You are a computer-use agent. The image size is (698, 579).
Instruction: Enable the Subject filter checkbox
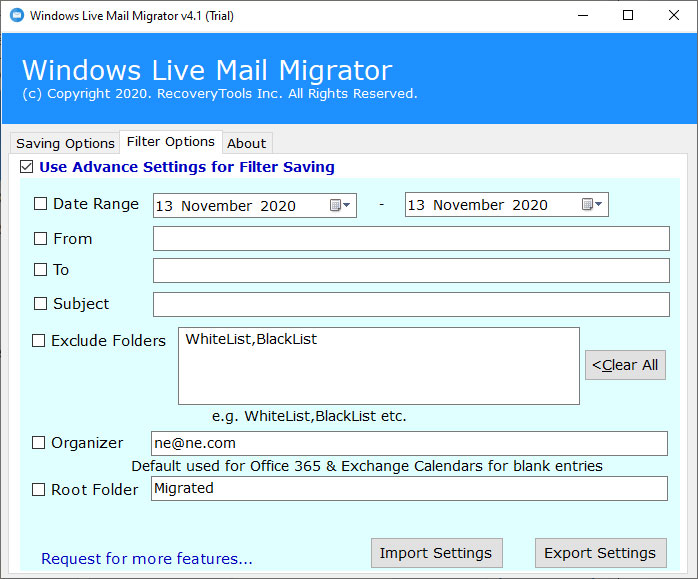(x=41, y=304)
